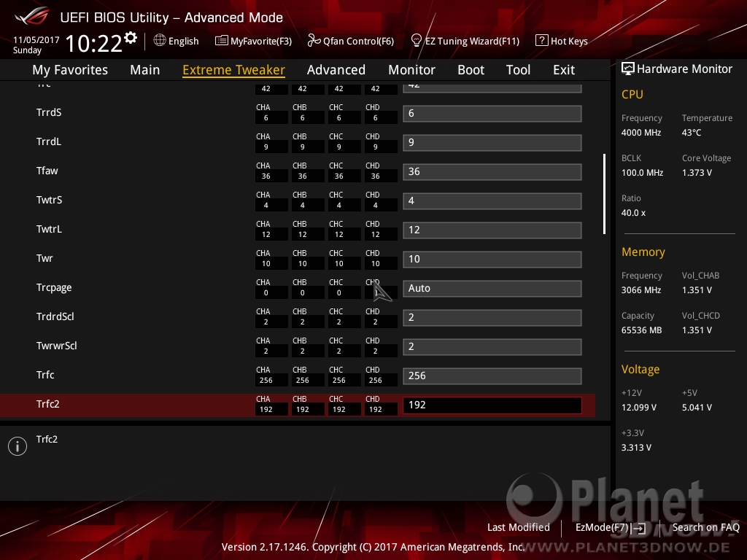The image size is (747, 560).
Task: Click the EZ Tuning Wizard bulb icon
Action: coord(416,41)
